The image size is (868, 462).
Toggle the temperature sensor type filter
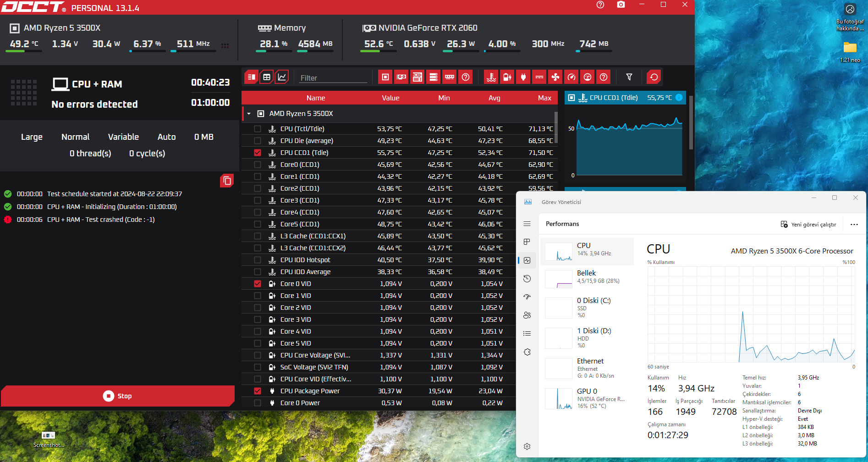(491, 77)
